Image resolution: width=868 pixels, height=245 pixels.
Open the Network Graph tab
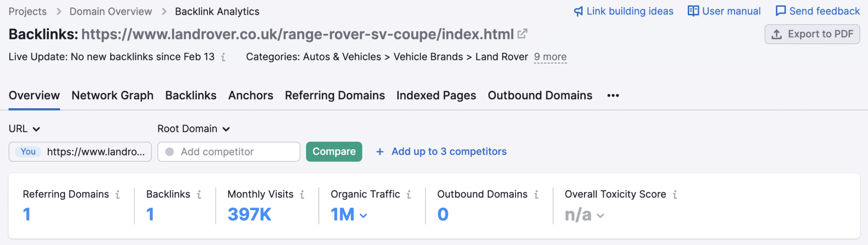point(113,96)
